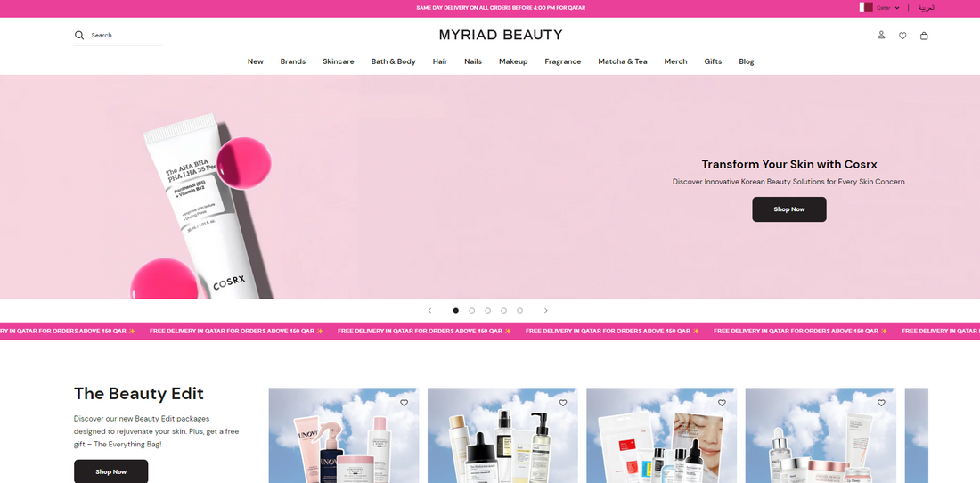Image resolution: width=980 pixels, height=483 pixels.
Task: Switch language to Arabic
Action: [927, 7]
